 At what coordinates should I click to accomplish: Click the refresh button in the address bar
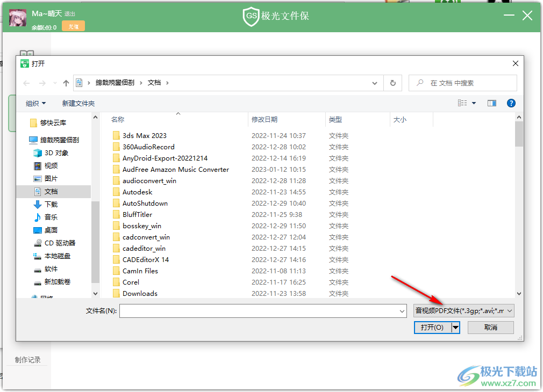tap(393, 83)
